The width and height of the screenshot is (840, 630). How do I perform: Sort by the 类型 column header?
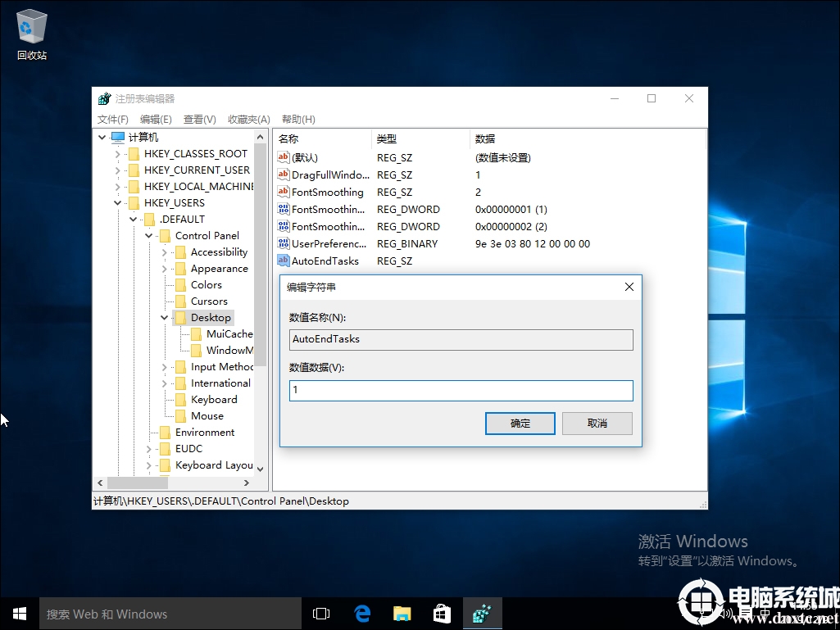click(x=420, y=138)
